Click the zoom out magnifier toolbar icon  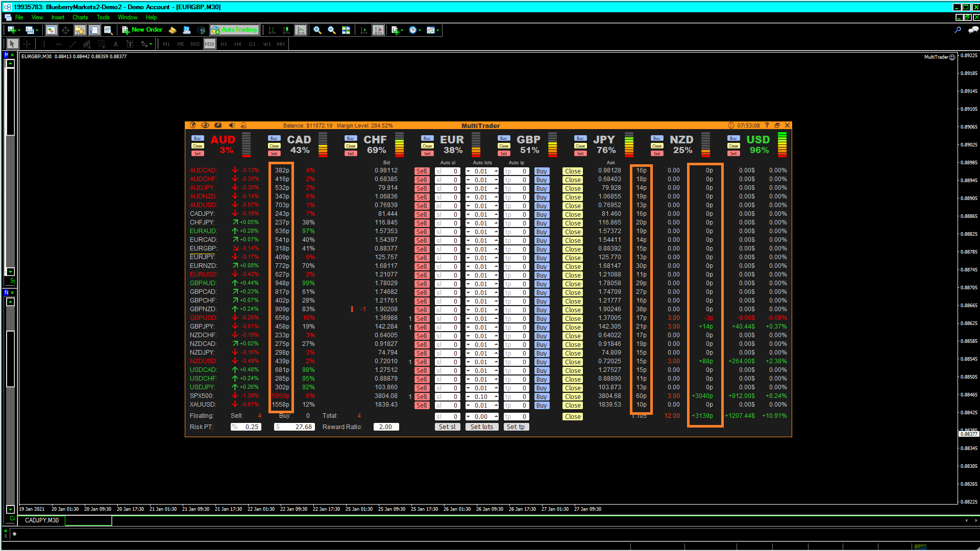coord(331,30)
